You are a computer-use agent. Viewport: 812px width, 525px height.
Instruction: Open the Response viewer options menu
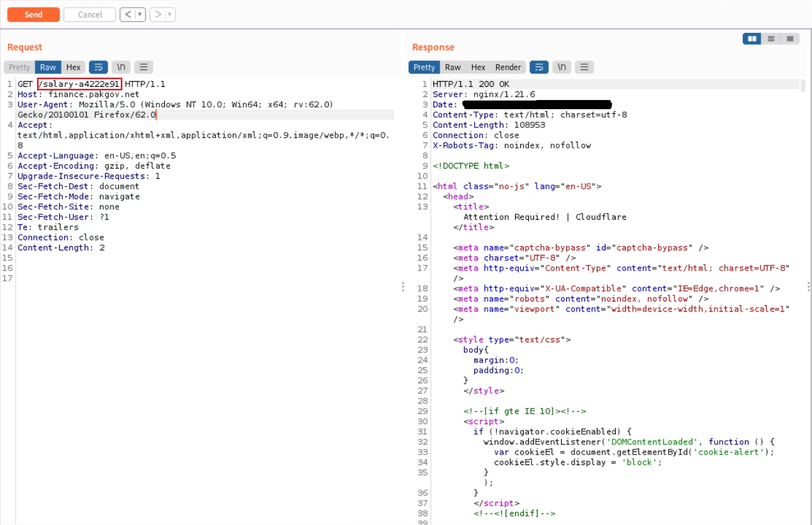click(x=584, y=67)
